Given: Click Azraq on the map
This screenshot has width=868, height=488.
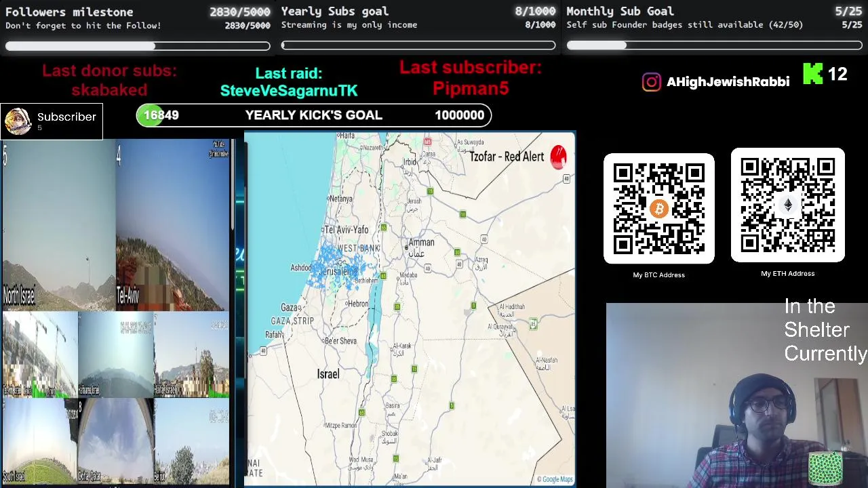Looking at the screenshot, I should 481,260.
